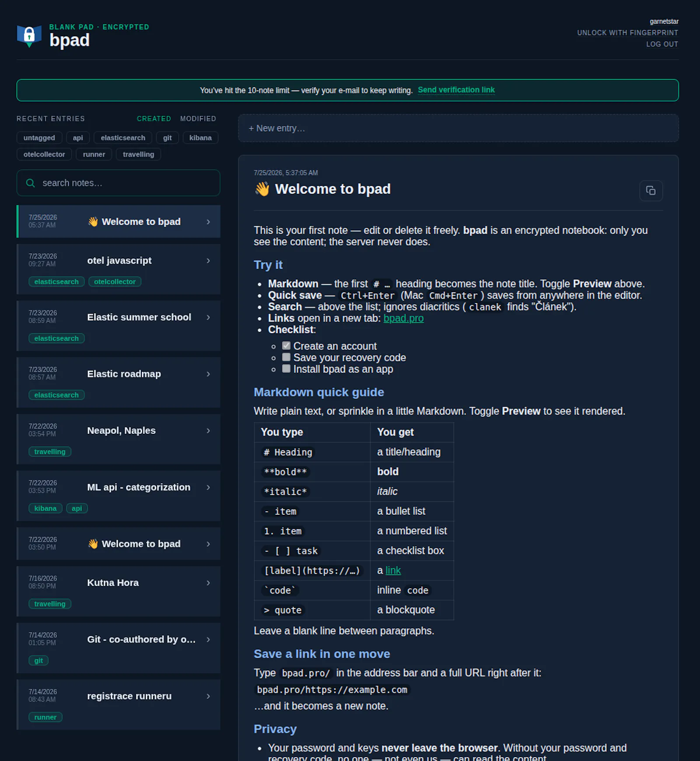Click the elasticsearch tag on otel javascript
This screenshot has height=761, width=700.
pos(56,282)
